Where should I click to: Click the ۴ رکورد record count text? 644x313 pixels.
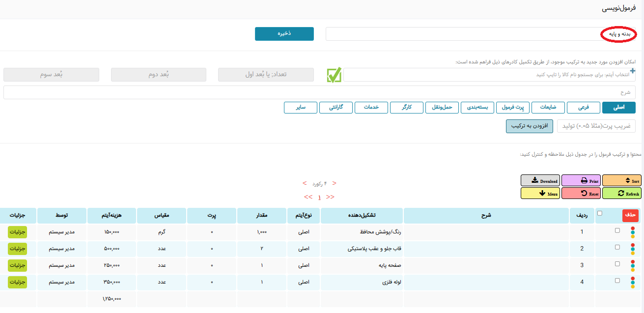coord(320,183)
